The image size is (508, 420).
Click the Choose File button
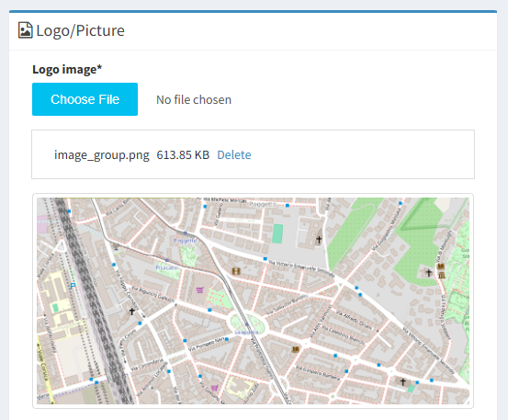click(x=85, y=99)
